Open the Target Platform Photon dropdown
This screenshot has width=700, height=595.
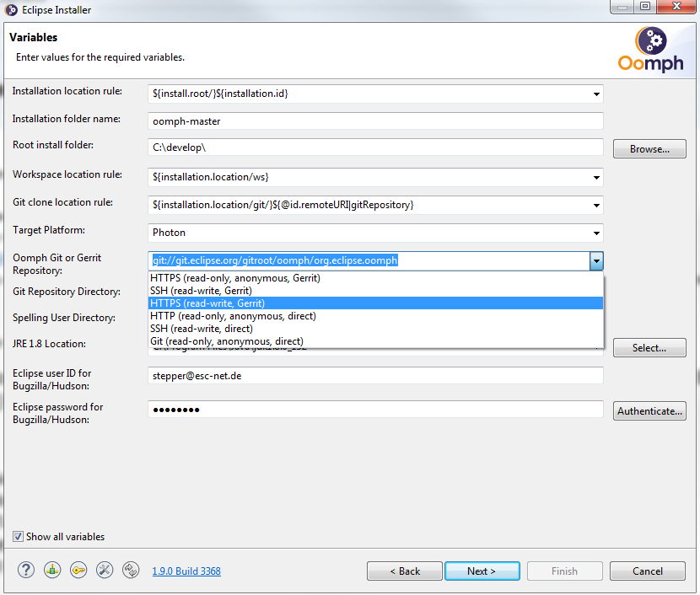(x=596, y=233)
